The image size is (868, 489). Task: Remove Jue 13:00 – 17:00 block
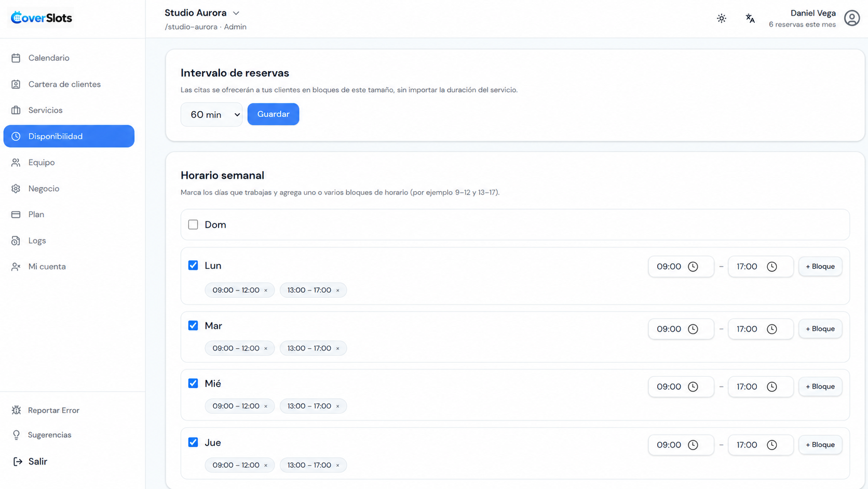click(x=337, y=466)
